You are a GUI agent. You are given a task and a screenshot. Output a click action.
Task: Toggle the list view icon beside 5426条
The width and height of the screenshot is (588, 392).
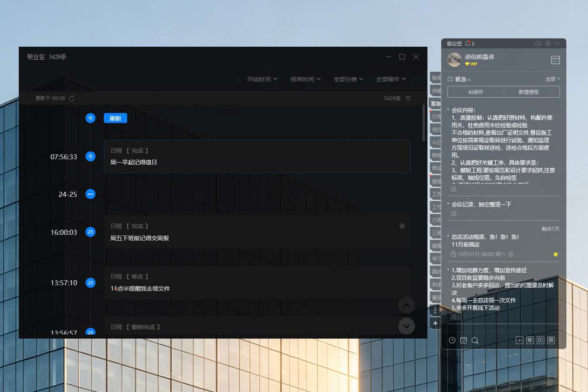click(x=408, y=98)
